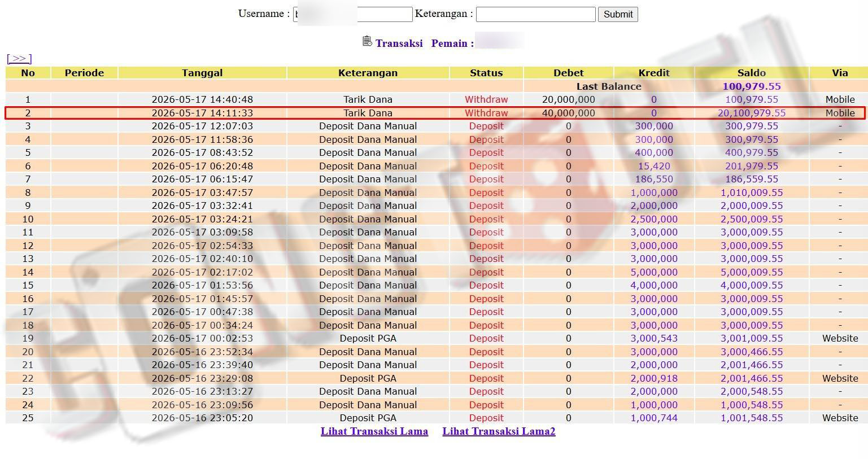Select the saldo 3,000,466.55
Viewport: 868px width, 459px height.
click(752, 352)
